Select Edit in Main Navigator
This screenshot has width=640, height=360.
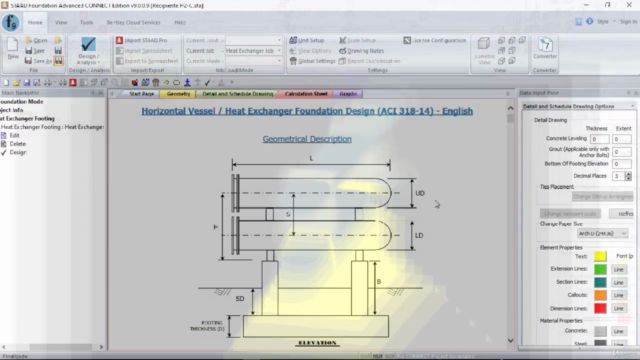pos(14,135)
